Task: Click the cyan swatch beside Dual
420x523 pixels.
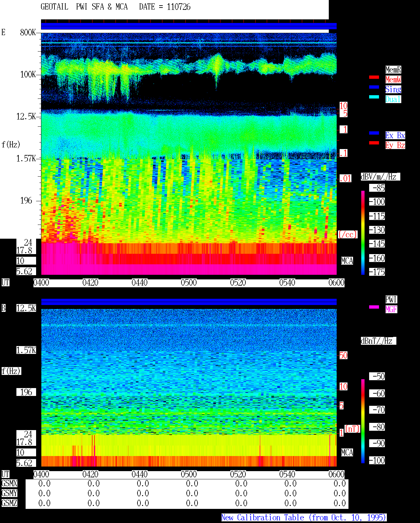Action: click(x=374, y=97)
